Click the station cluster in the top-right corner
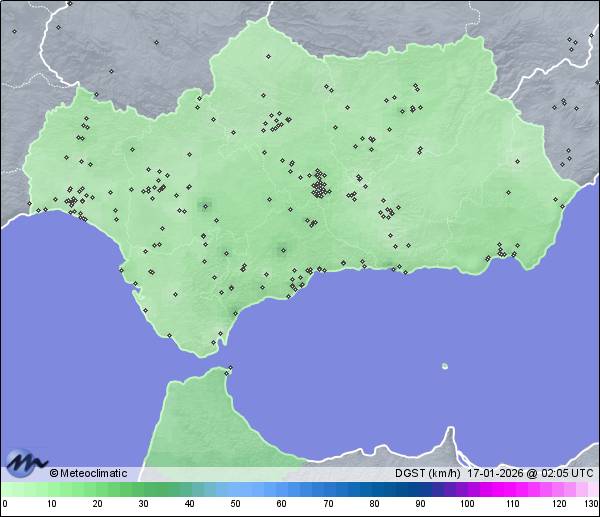 click(x=572, y=45)
